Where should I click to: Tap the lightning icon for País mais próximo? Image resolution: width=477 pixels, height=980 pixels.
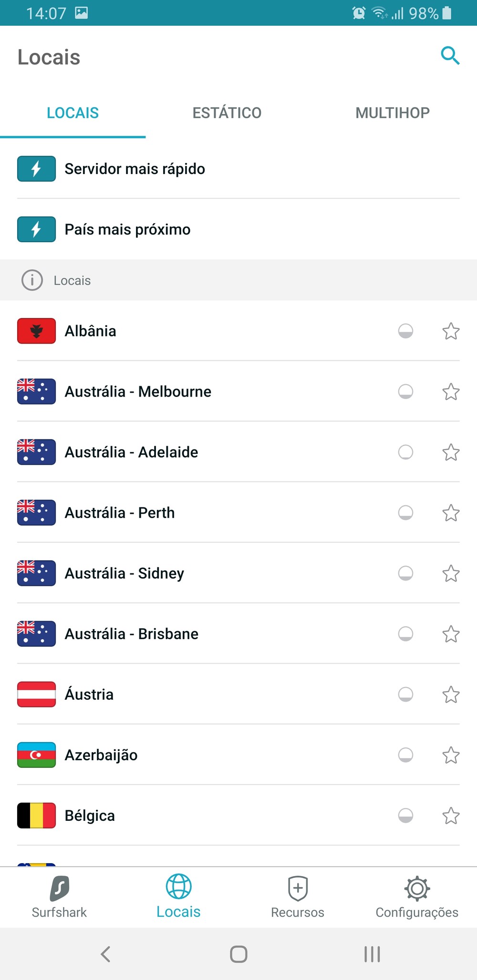36,229
